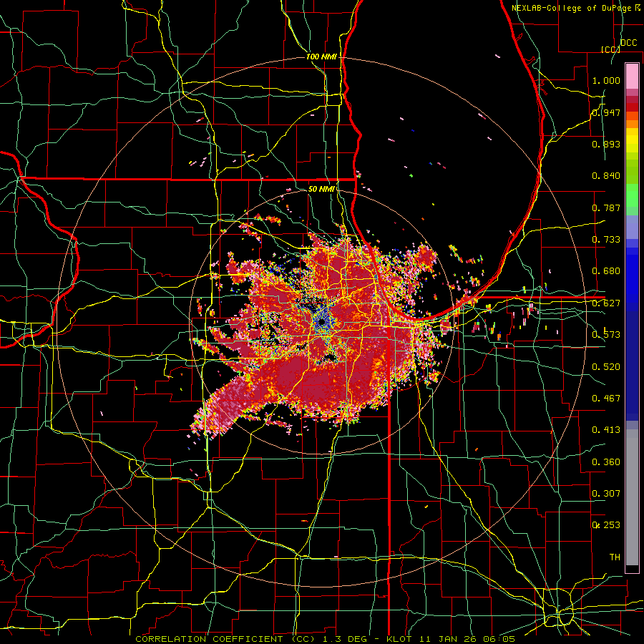
Task: Click the 0.733 scale value
Action: [606, 240]
